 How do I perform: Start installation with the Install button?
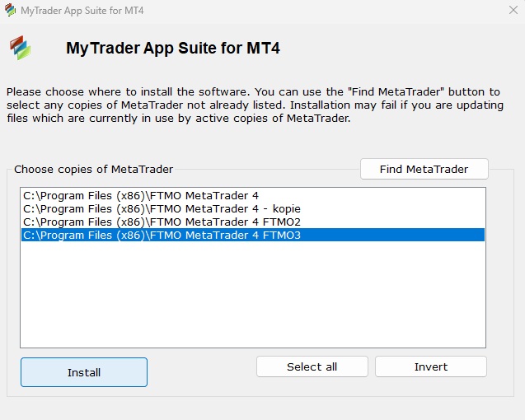point(84,372)
